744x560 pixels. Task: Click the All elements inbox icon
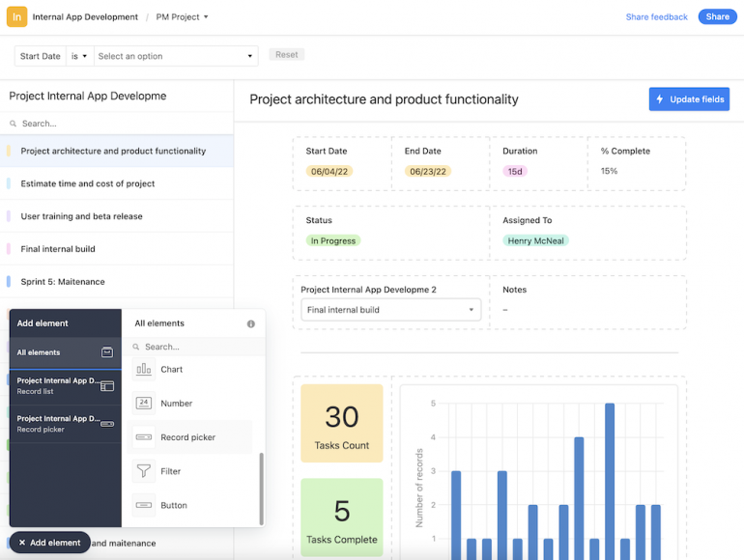[x=107, y=352]
